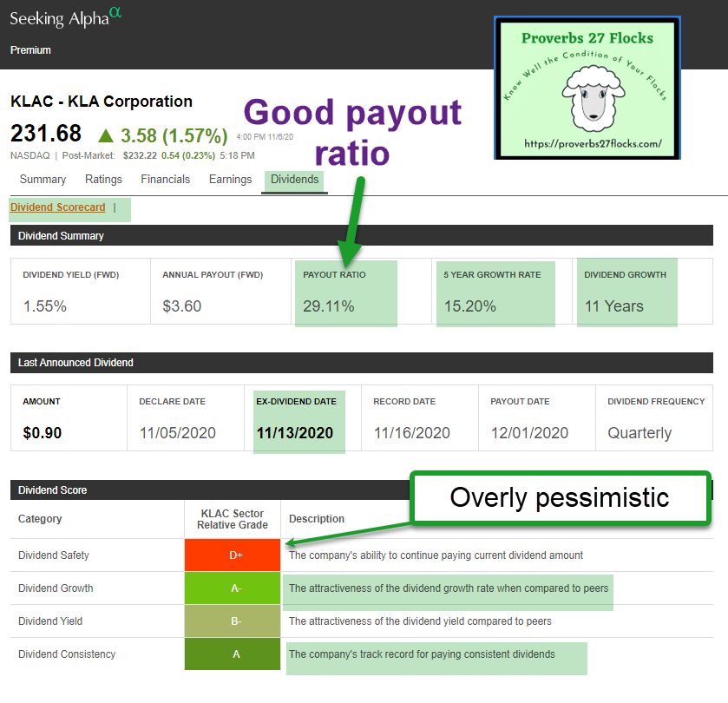Select the Earnings tab
Image resolution: width=728 pixels, height=703 pixels.
click(230, 180)
